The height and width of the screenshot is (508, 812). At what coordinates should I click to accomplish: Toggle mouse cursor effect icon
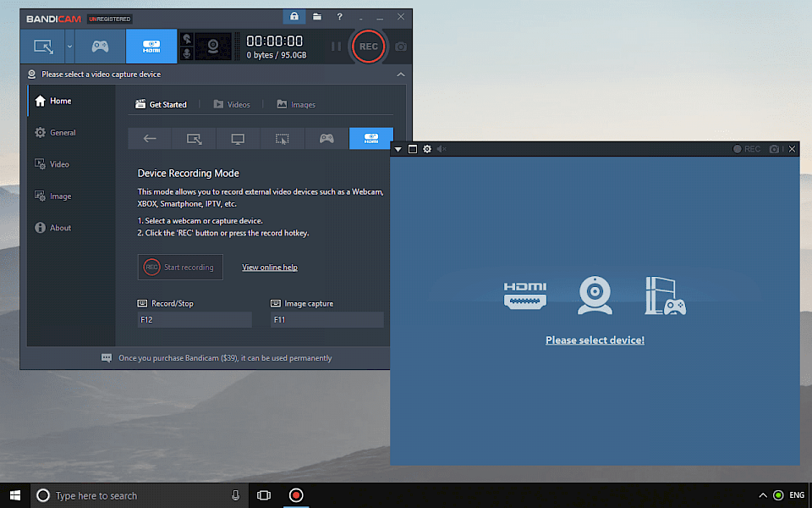point(187,40)
